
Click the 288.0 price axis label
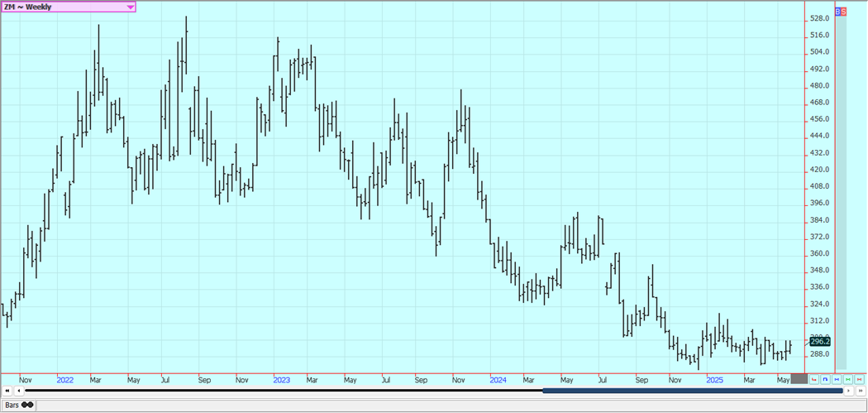click(x=818, y=354)
